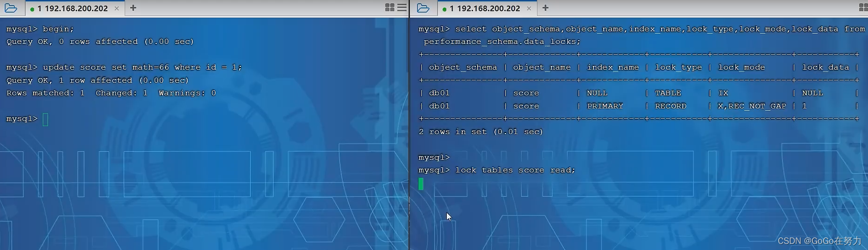This screenshot has height=250, width=868.
Task: Click 'Query OK, 1 row affected' output line
Action: tap(97, 80)
